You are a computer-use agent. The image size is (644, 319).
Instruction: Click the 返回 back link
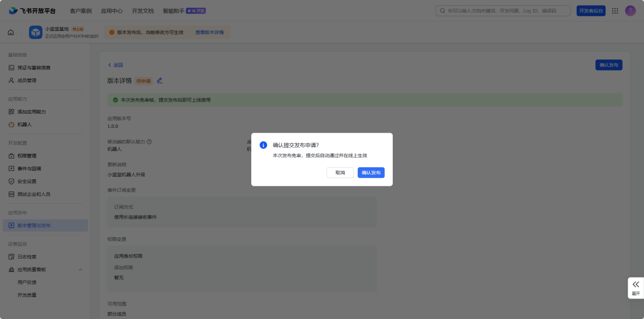[115, 65]
